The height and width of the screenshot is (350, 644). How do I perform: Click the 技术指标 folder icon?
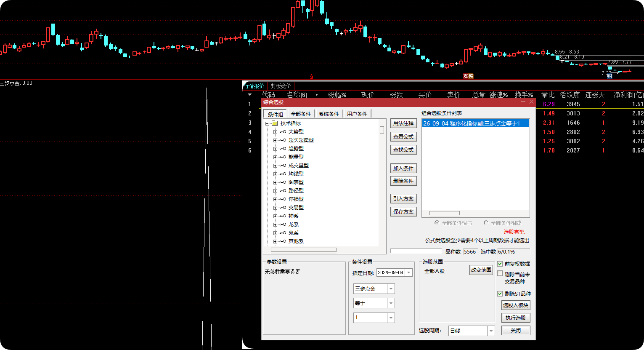275,123
